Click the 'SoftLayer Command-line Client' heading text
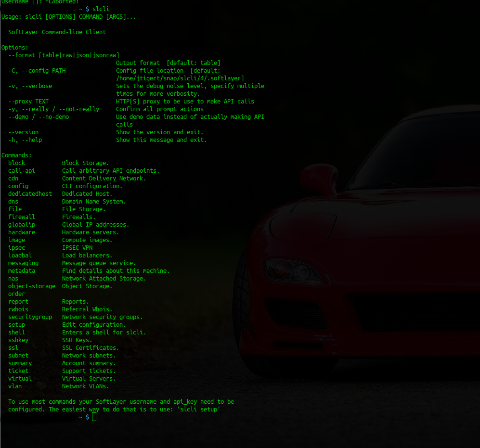This screenshot has height=448, width=480. click(x=57, y=32)
